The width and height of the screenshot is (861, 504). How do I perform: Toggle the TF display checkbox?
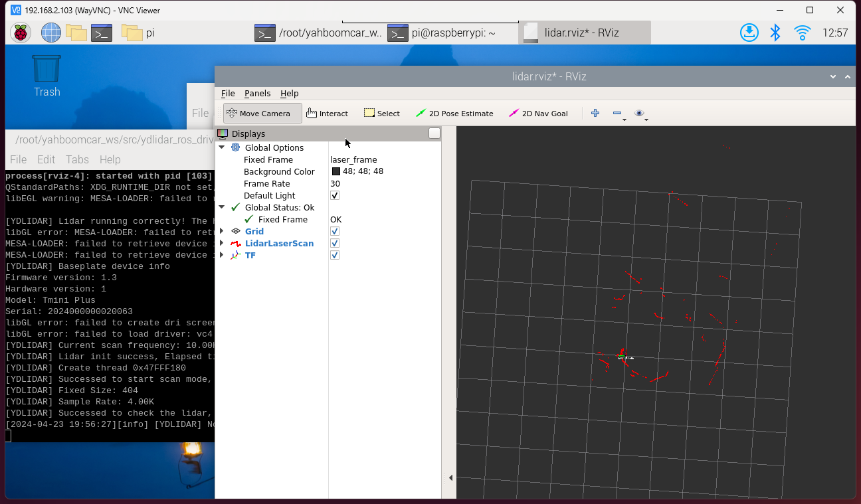(x=335, y=255)
